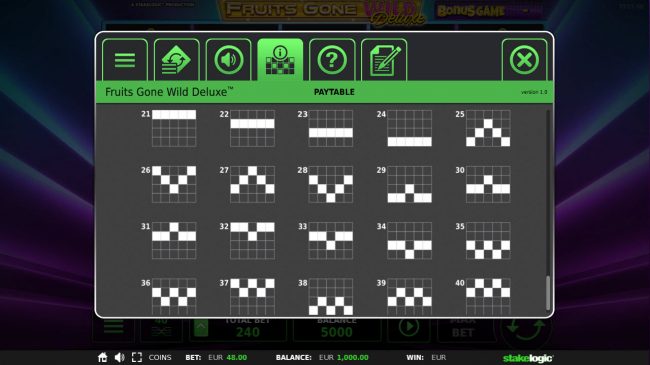Click the home icon in bottom bar
The width and height of the screenshot is (650, 365).
click(x=102, y=357)
